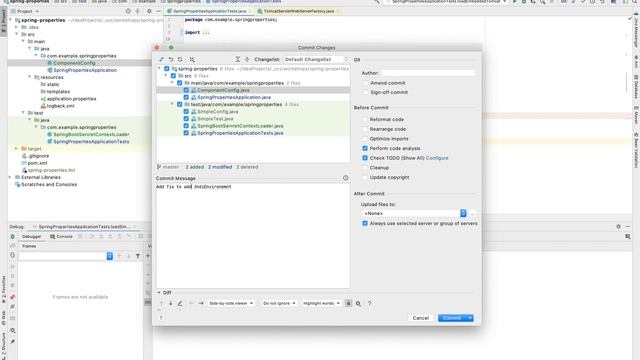Open the Do not ignore dropdown
Screen dimensions: 640x360
click(x=279, y=303)
